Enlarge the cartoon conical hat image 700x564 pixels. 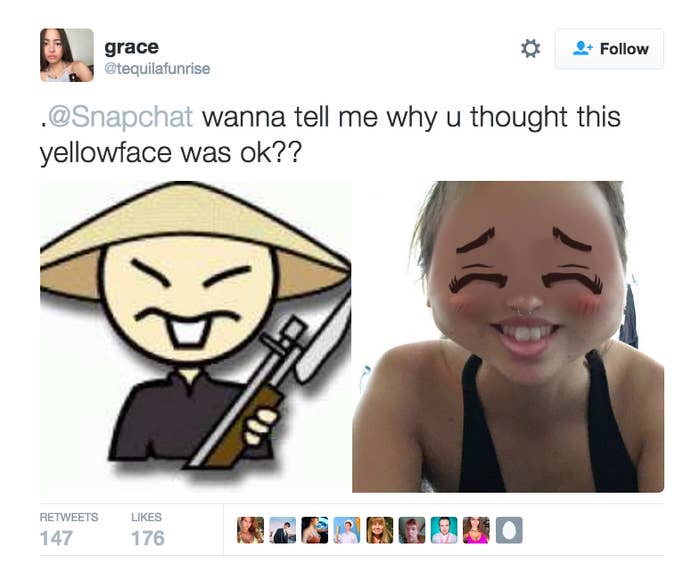point(196,336)
